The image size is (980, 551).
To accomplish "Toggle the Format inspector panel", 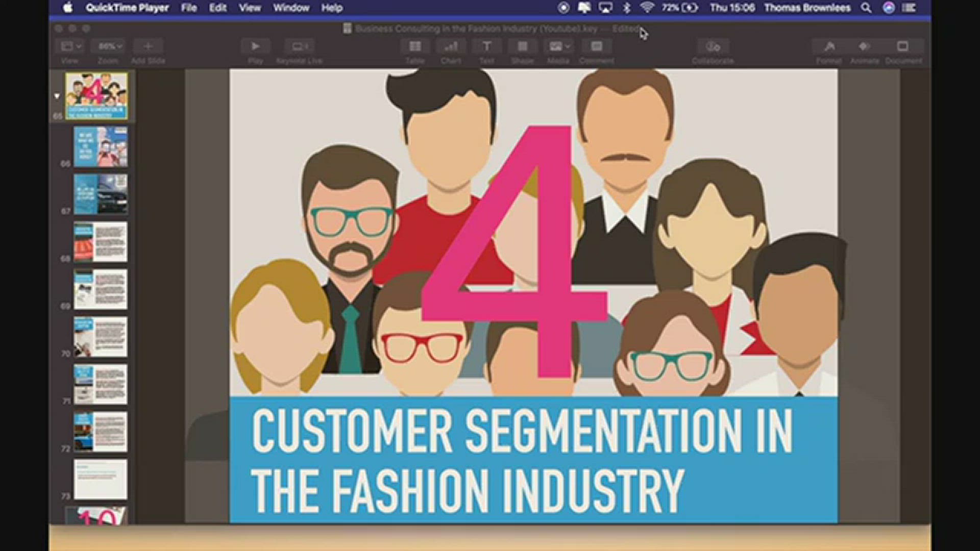I will click(x=829, y=46).
